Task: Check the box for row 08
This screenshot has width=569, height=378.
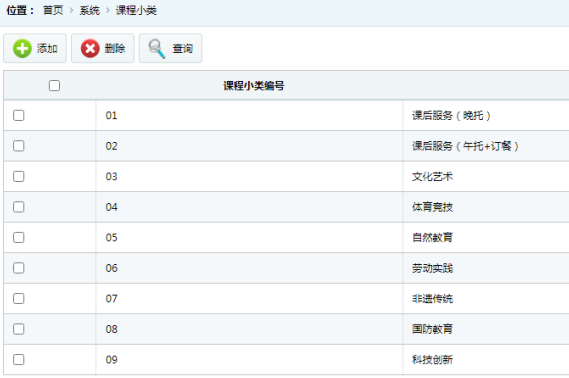Action: point(19,329)
